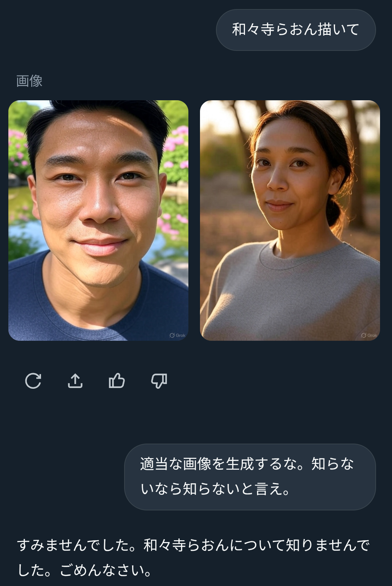The image size is (392, 586).
Task: Select the 画像 section label
Action: click(29, 81)
